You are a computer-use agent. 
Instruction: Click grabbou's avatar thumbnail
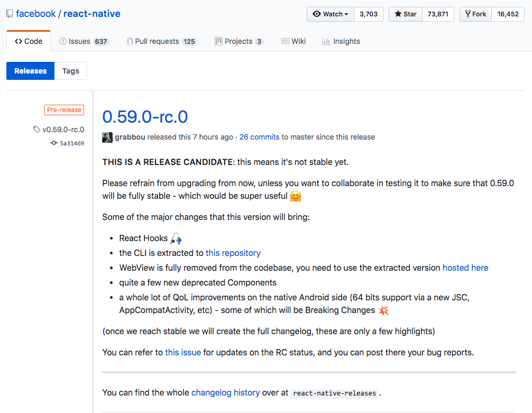(x=107, y=137)
